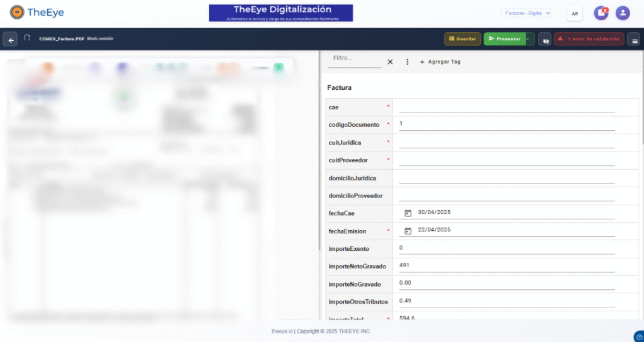Image resolution: width=644 pixels, height=342 pixels.
Task: Open the notifications bell with badge
Action: point(601,13)
